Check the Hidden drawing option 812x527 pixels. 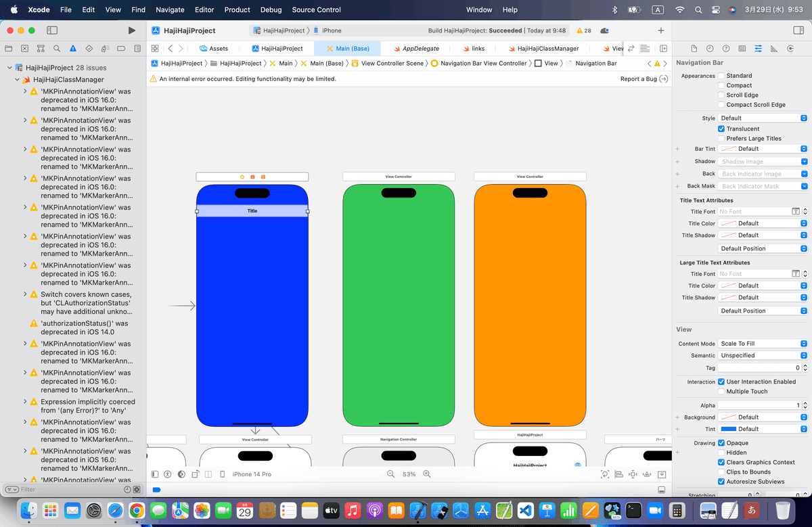(x=721, y=453)
